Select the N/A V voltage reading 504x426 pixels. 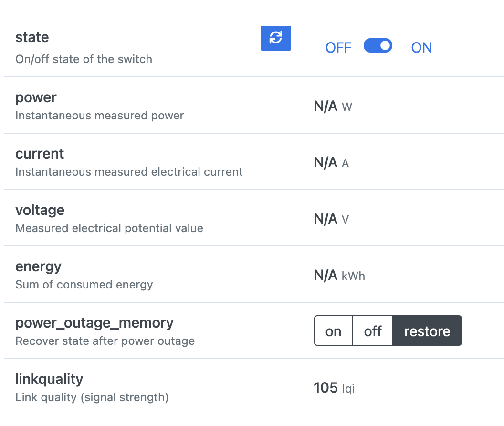pos(331,219)
